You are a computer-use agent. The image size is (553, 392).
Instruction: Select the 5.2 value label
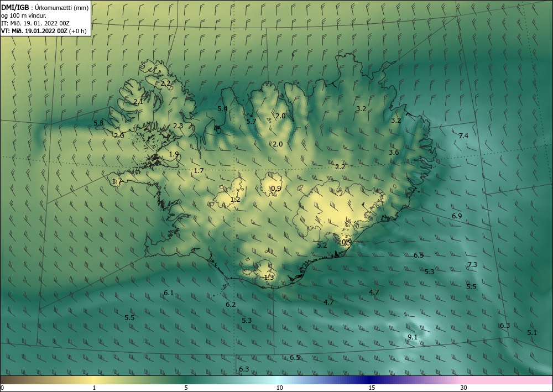point(322,245)
